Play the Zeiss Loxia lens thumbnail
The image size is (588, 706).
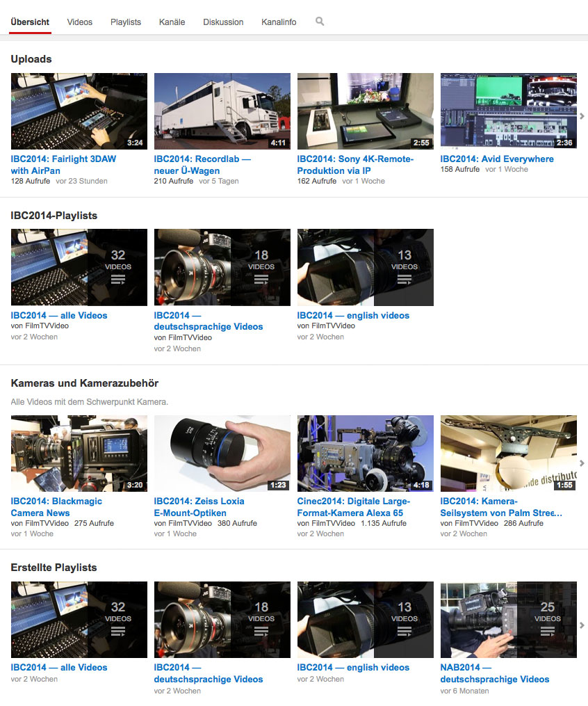click(x=222, y=454)
